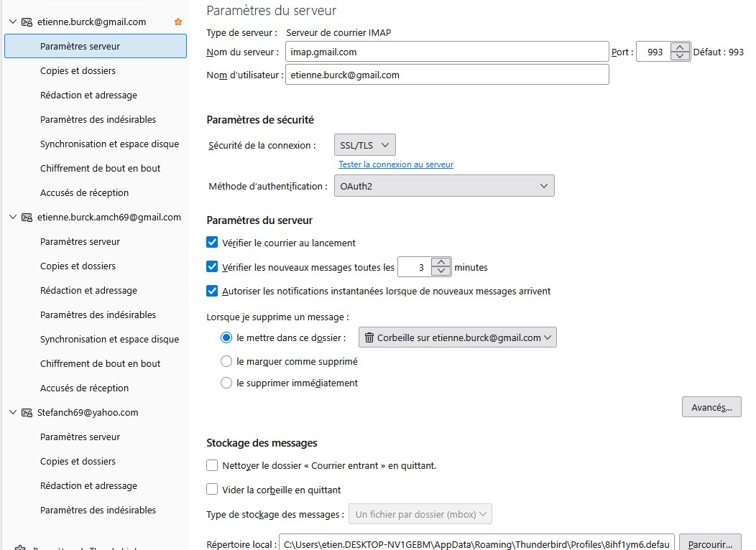The image size is (756, 550).
Task: Click the trash icon in Corbeille dropdown
Action: pos(369,337)
